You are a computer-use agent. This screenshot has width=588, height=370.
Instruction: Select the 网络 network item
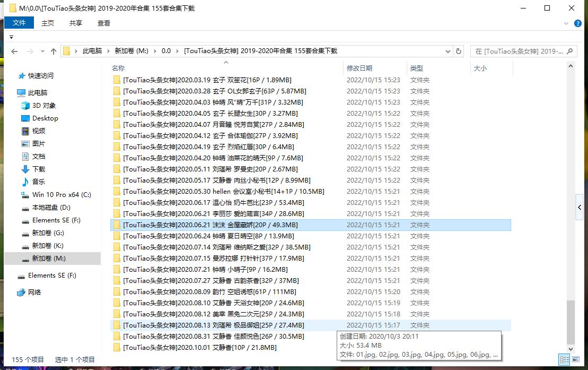[34, 292]
